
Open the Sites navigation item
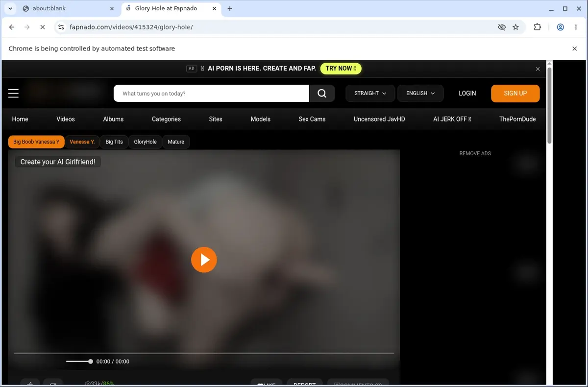tap(216, 119)
